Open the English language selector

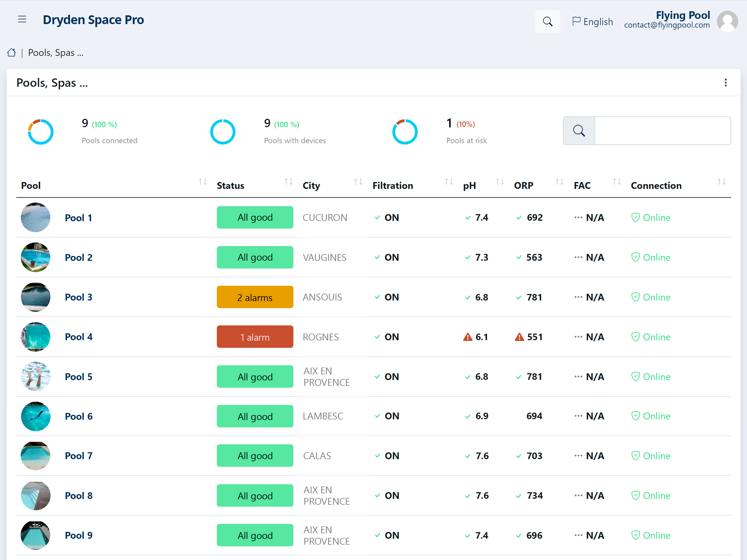(x=592, y=22)
